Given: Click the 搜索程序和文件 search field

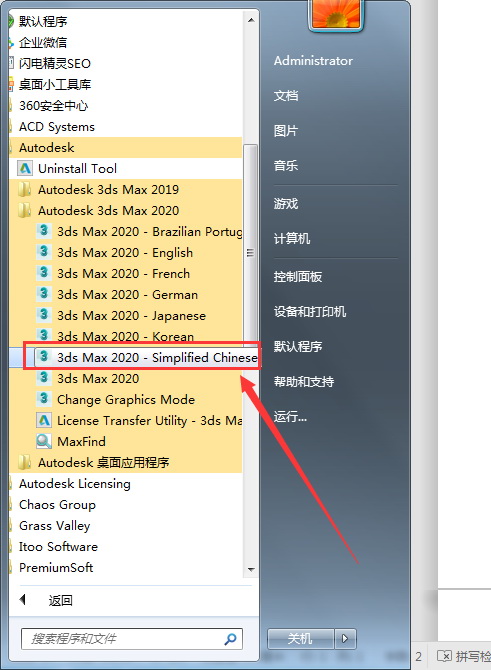Looking at the screenshot, I should 132,639.
